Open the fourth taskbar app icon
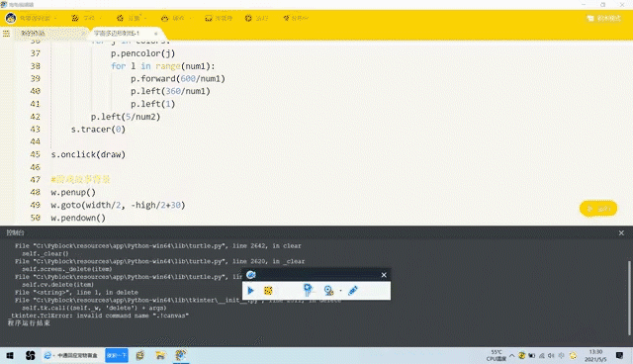 tap(140, 355)
